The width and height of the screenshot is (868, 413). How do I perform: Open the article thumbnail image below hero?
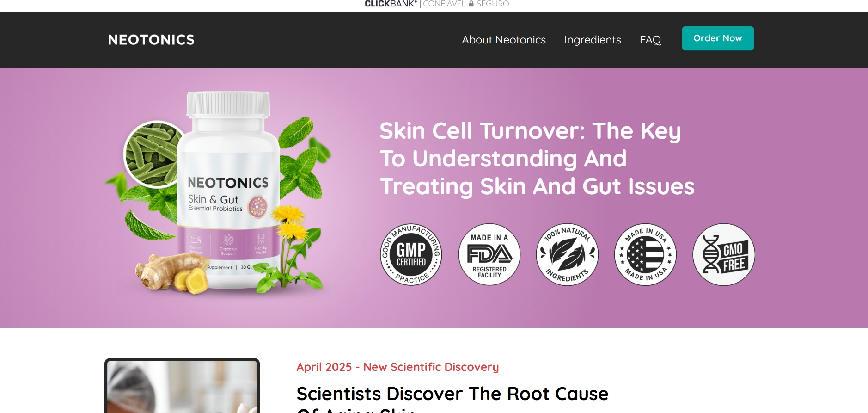182,386
